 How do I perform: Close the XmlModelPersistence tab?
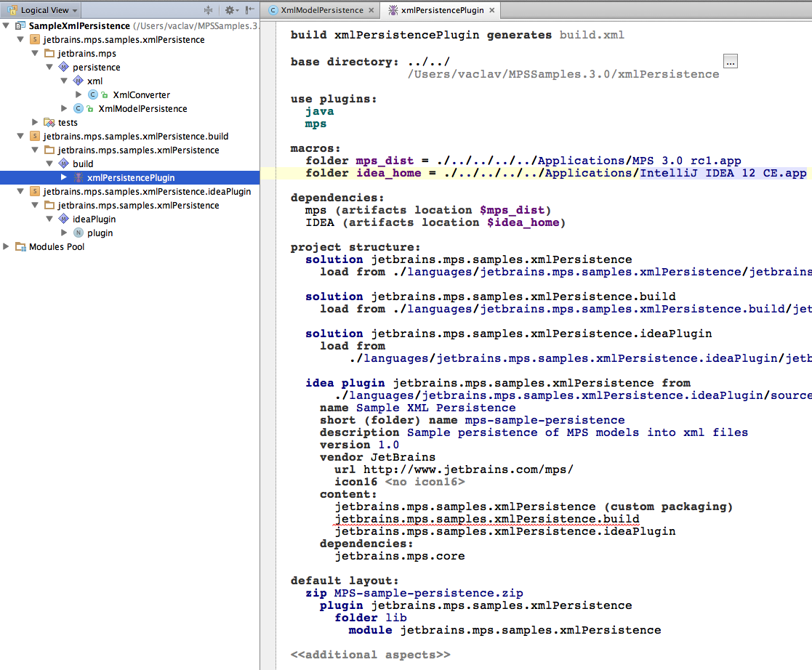[371, 10]
